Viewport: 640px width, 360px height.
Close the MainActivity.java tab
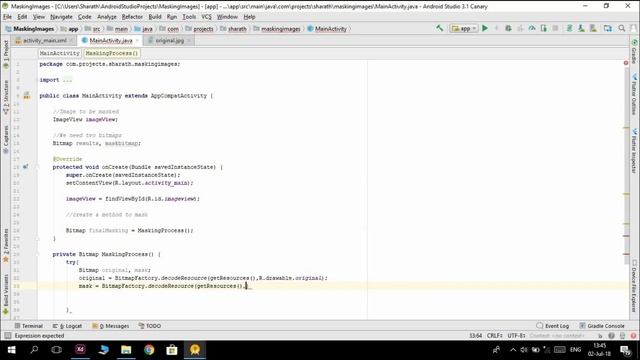pyautogui.click(x=137, y=40)
